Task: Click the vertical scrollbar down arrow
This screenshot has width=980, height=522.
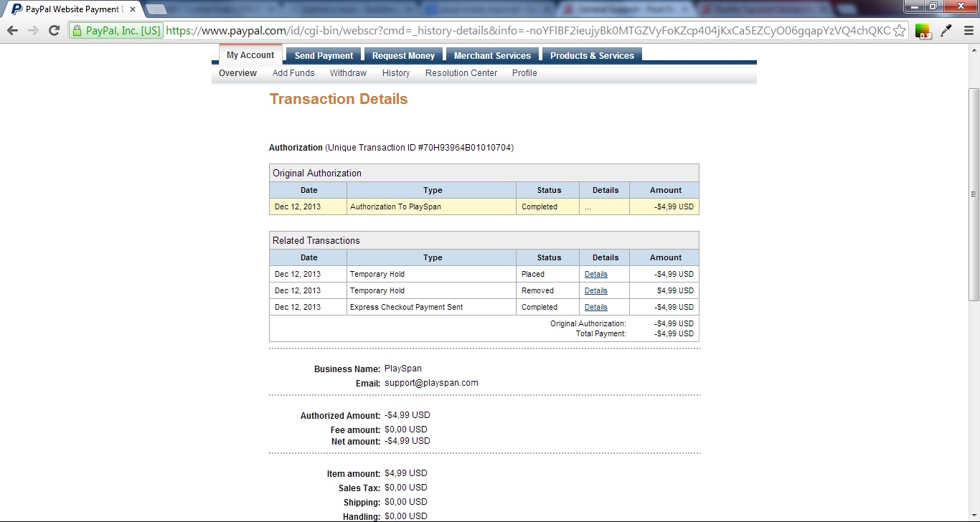Action: (x=974, y=516)
